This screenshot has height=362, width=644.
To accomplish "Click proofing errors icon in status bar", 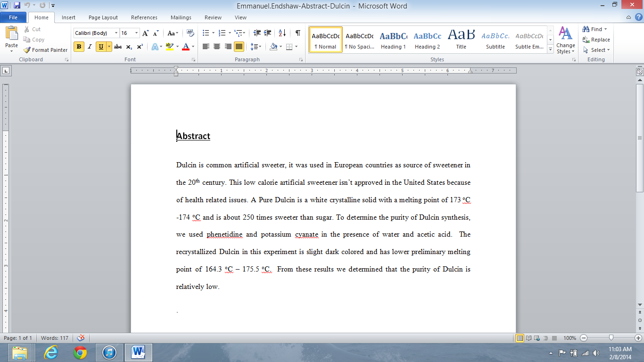I will (81, 338).
